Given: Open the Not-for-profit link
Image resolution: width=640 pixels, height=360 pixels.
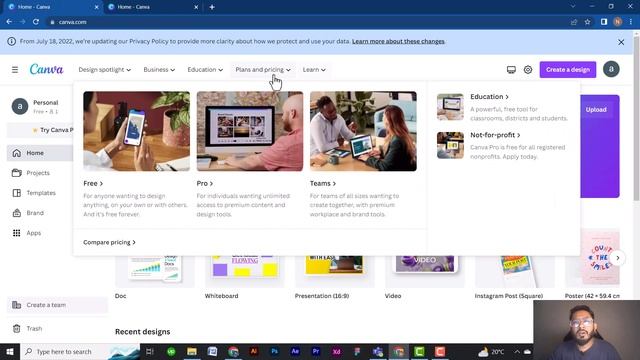Looking at the screenshot, I should click(495, 135).
